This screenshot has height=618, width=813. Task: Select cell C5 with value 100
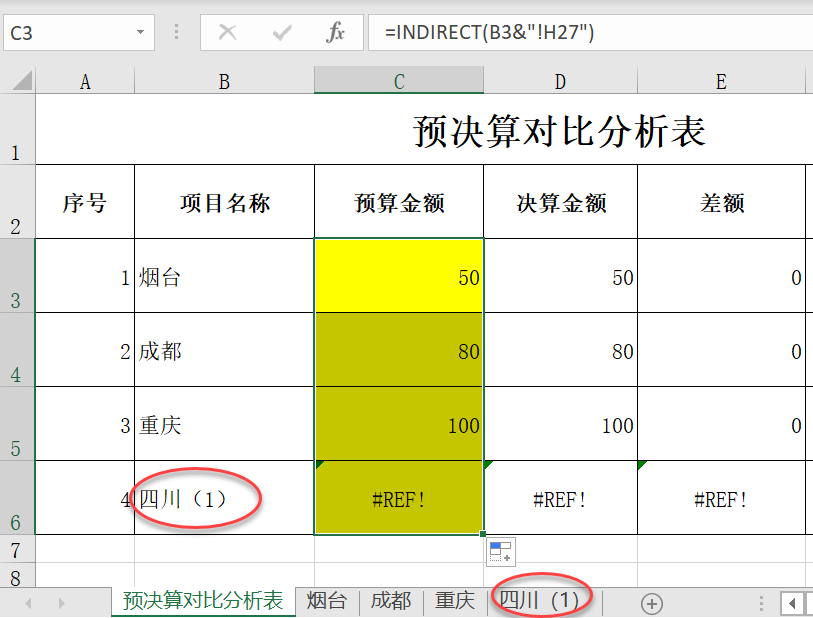click(x=399, y=424)
